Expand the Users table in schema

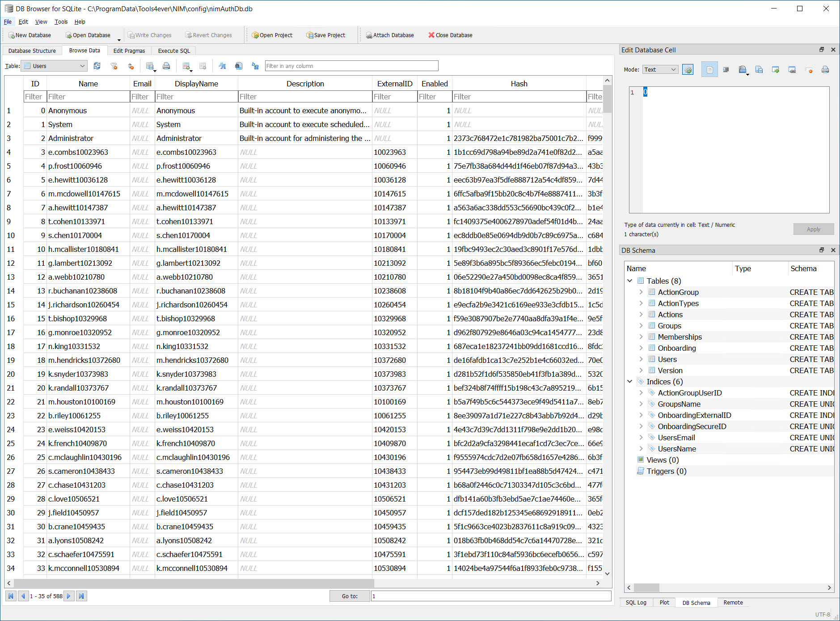tap(641, 359)
